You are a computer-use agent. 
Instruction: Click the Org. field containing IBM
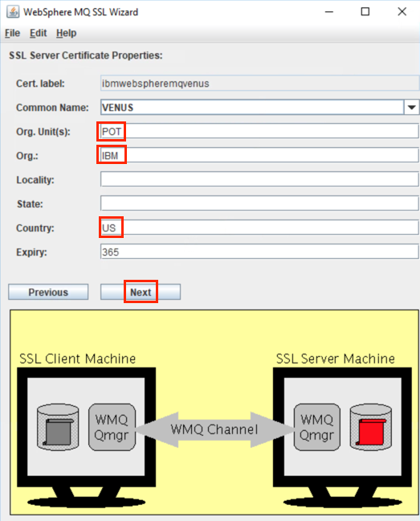coord(259,155)
